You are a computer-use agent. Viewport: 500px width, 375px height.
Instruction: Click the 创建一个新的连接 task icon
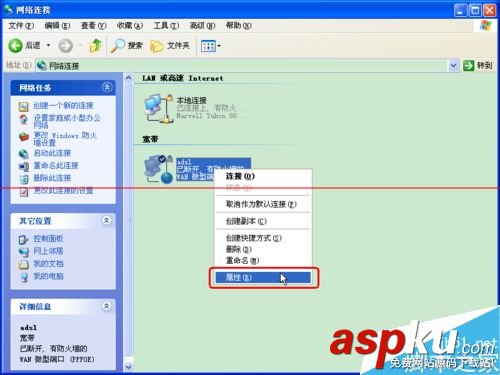[x=24, y=106]
